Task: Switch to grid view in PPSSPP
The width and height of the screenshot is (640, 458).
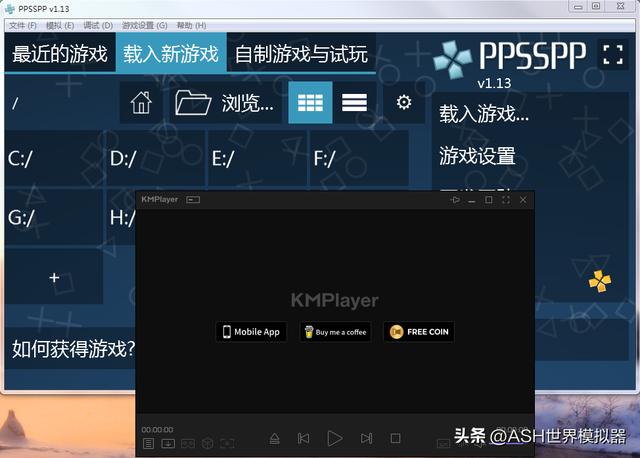Action: pos(310,102)
